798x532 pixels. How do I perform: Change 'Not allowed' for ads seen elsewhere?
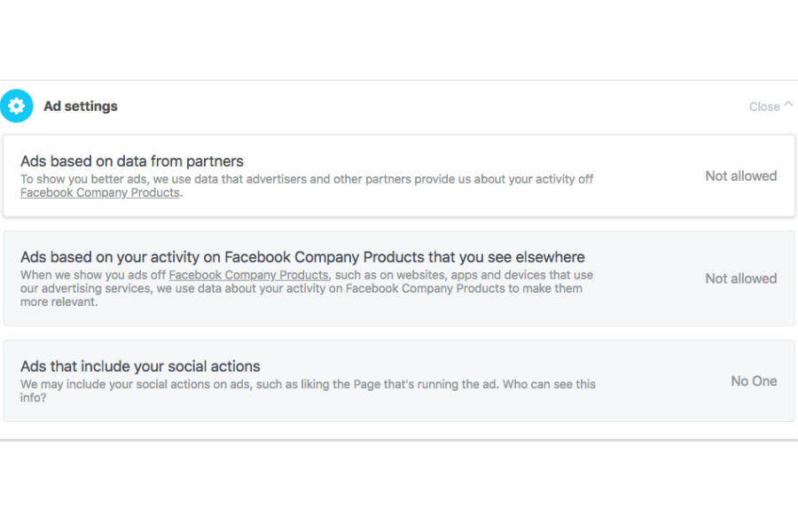click(740, 278)
